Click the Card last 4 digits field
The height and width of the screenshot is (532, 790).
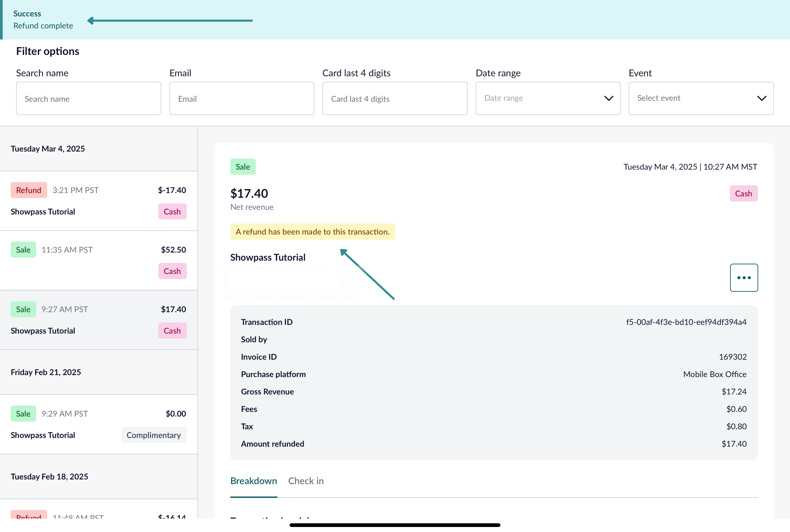click(x=395, y=98)
